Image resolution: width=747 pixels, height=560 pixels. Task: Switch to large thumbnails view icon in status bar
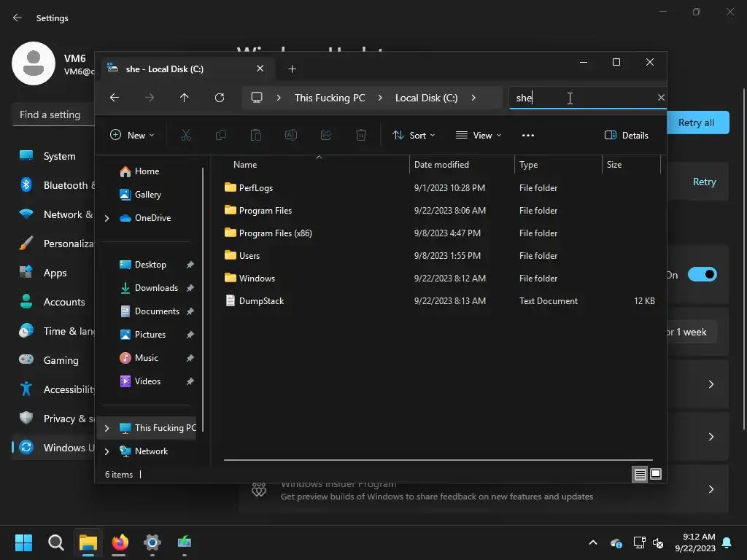656,474
